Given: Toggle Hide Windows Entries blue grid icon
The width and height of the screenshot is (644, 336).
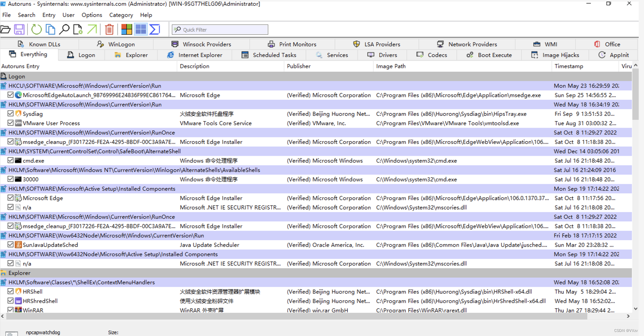Looking at the screenshot, I should click(x=141, y=29).
